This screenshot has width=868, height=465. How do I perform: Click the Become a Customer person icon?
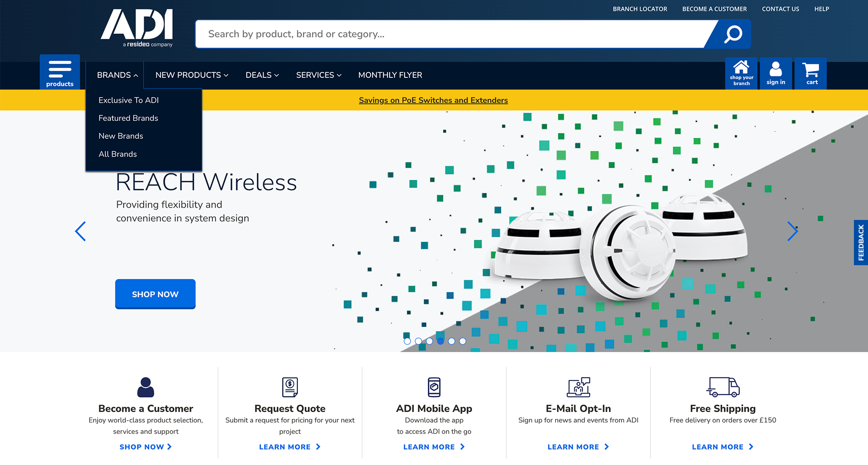point(146,387)
